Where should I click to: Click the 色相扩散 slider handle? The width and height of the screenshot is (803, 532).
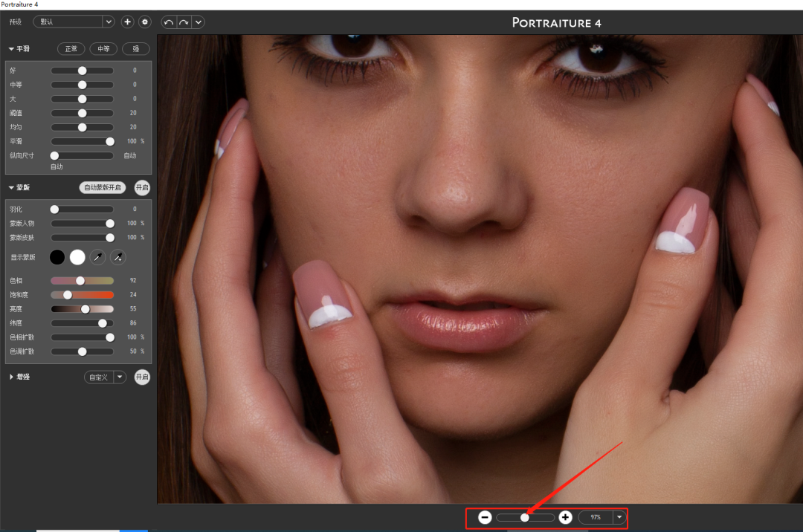(x=109, y=337)
